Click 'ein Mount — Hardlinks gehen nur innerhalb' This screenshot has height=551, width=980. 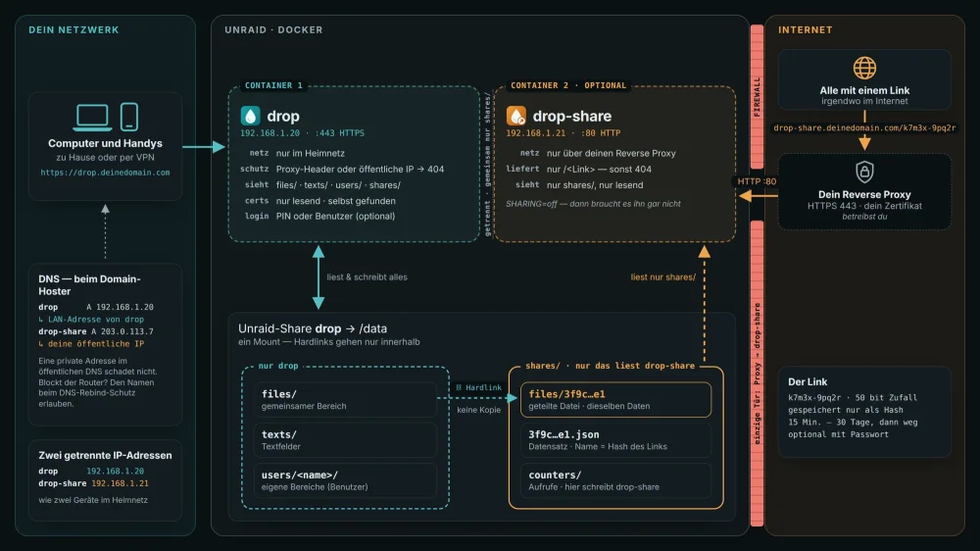click(328, 342)
